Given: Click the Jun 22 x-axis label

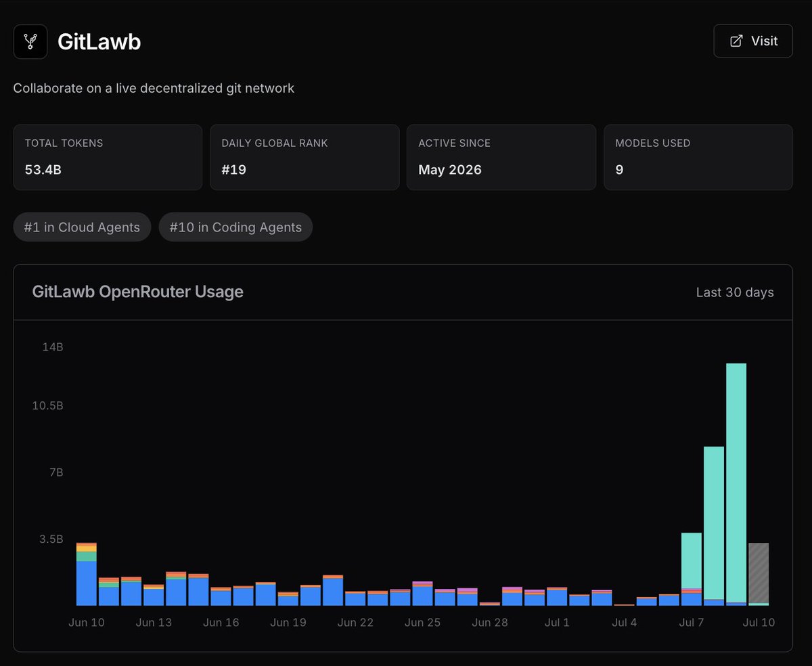Looking at the screenshot, I should point(355,622).
